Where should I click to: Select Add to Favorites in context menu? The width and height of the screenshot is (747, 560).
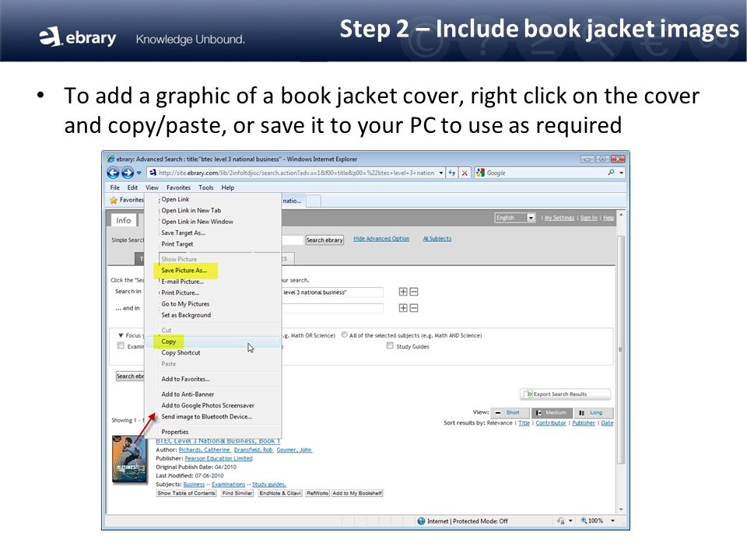[185, 379]
